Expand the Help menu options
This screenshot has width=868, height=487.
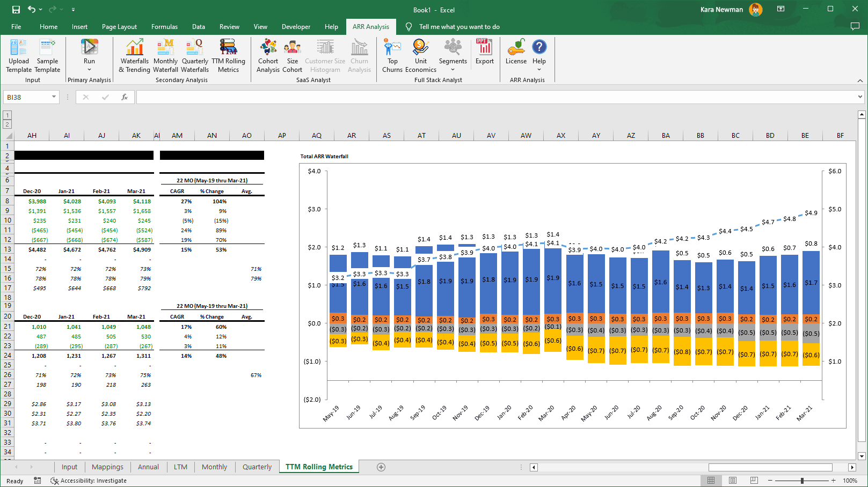(539, 69)
